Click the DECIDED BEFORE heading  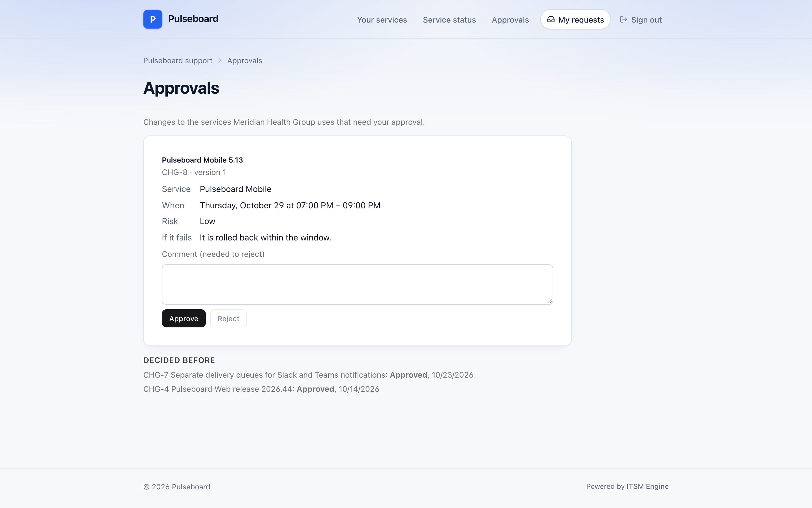179,360
